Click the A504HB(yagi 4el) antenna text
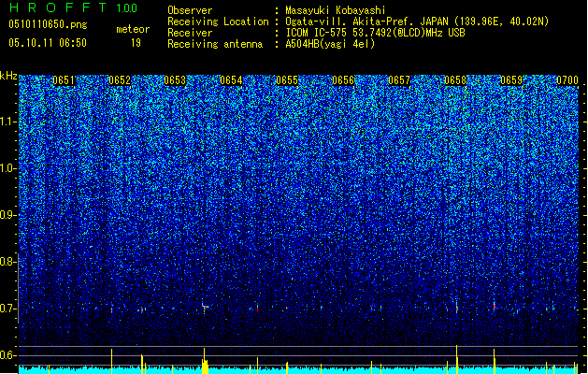588x374 pixels. pyautogui.click(x=330, y=44)
